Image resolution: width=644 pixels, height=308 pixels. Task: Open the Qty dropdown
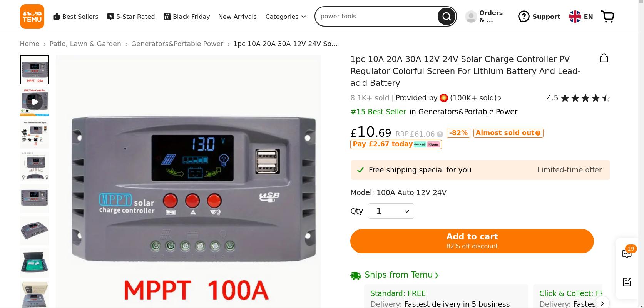tap(391, 211)
